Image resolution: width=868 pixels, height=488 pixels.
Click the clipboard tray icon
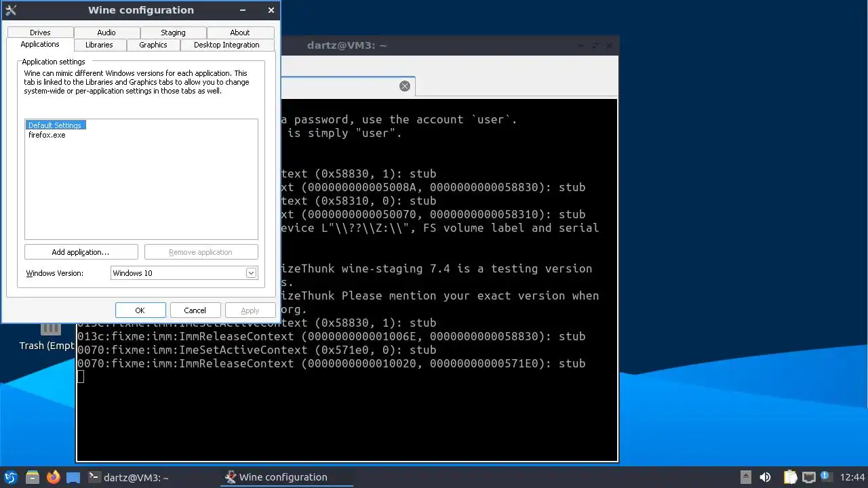(x=790, y=477)
